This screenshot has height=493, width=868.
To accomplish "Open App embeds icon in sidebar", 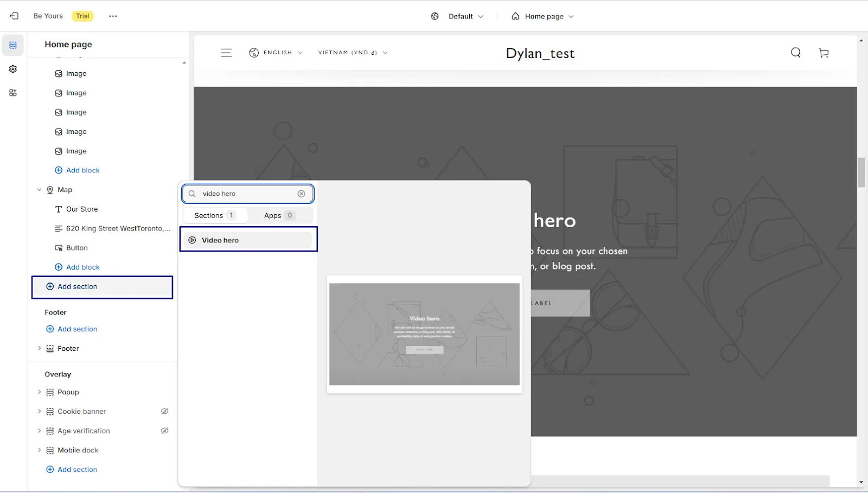I will (13, 93).
